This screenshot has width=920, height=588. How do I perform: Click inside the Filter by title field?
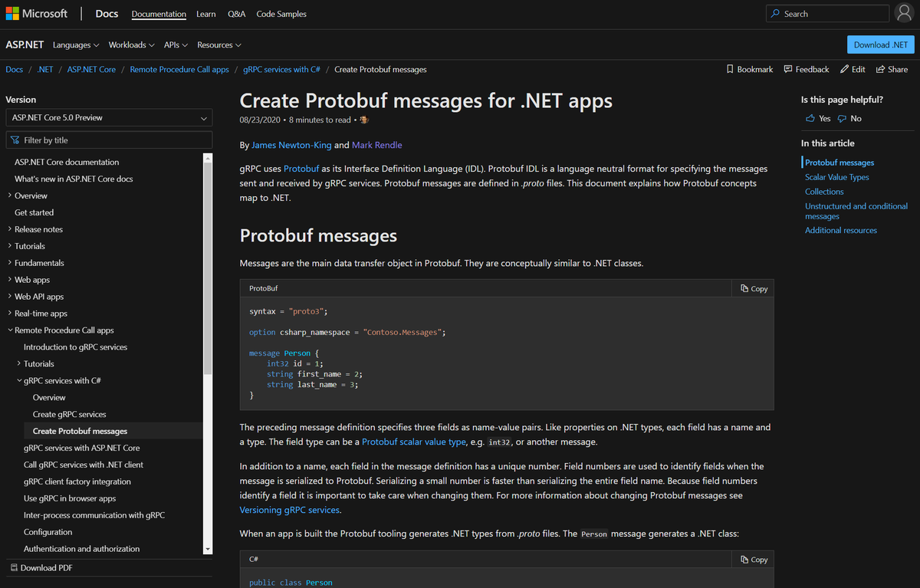(x=109, y=140)
